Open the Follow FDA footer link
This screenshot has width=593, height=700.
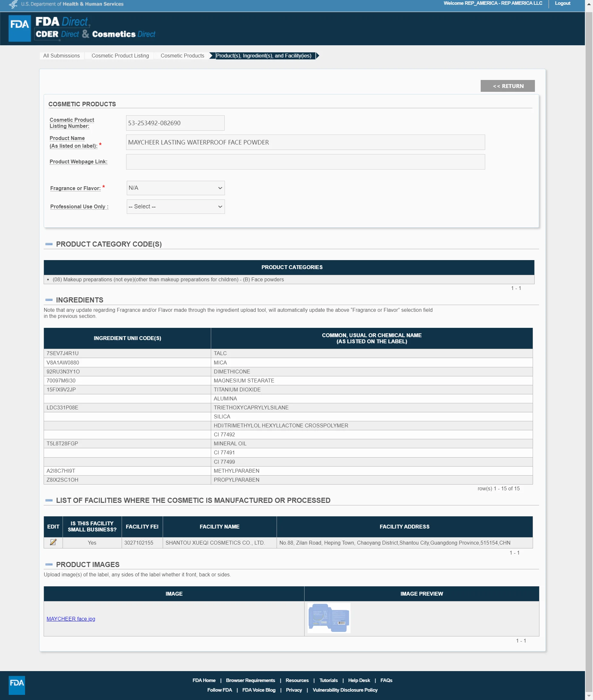[x=219, y=690]
